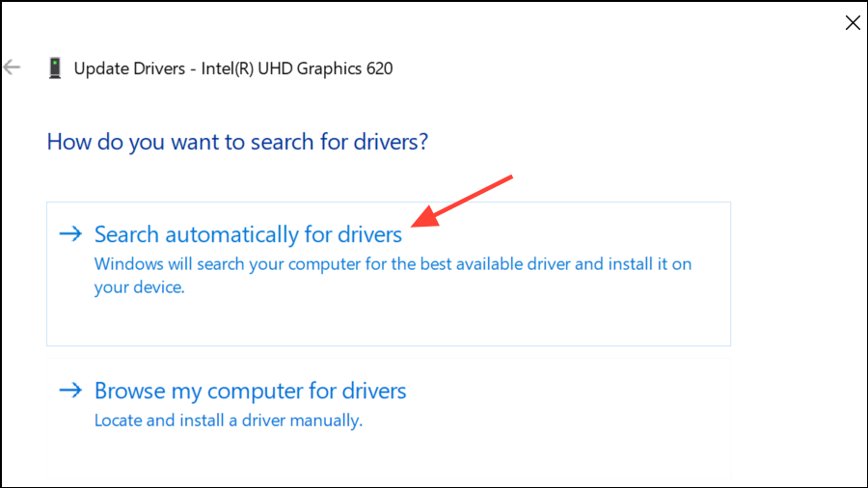
Task: Click the word 'automatically' in the first option
Action: tap(232, 234)
